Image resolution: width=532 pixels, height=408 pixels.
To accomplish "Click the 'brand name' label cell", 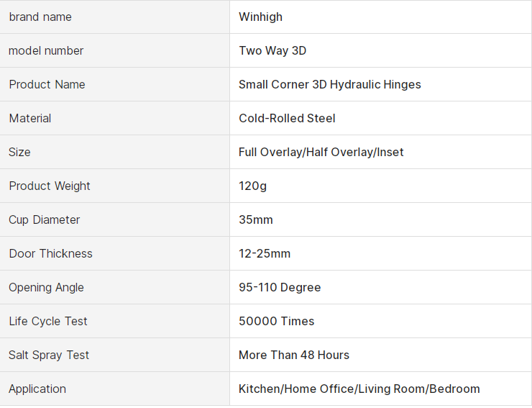I will (x=40, y=17).
